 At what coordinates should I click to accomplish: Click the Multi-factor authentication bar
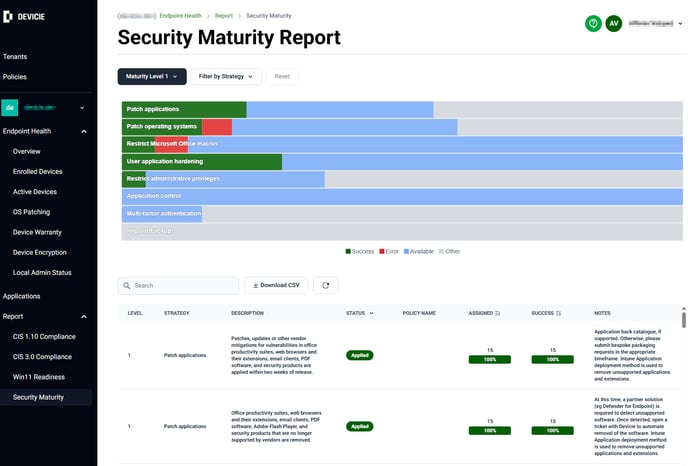[402, 214]
